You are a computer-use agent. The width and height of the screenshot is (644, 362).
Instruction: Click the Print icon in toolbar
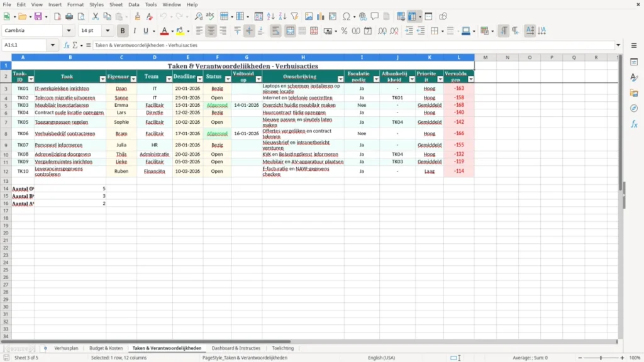69,16
